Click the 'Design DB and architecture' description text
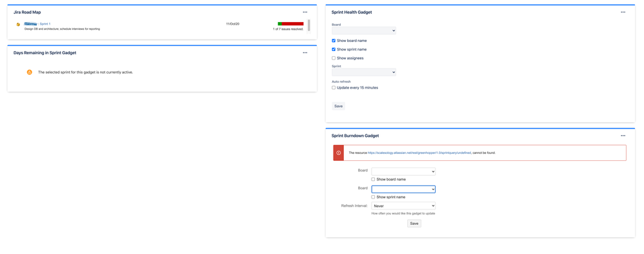 pyautogui.click(x=63, y=29)
